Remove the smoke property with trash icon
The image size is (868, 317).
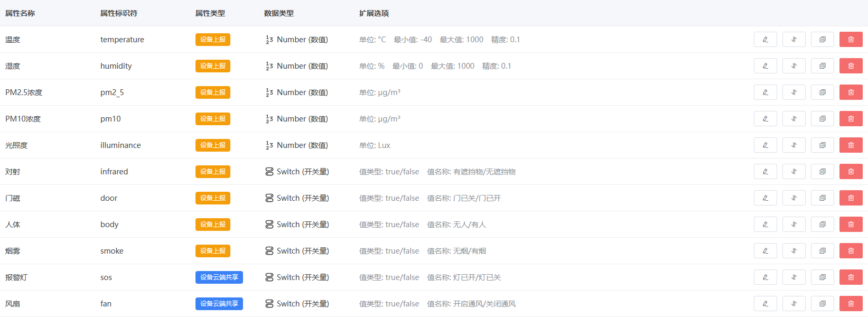(851, 251)
